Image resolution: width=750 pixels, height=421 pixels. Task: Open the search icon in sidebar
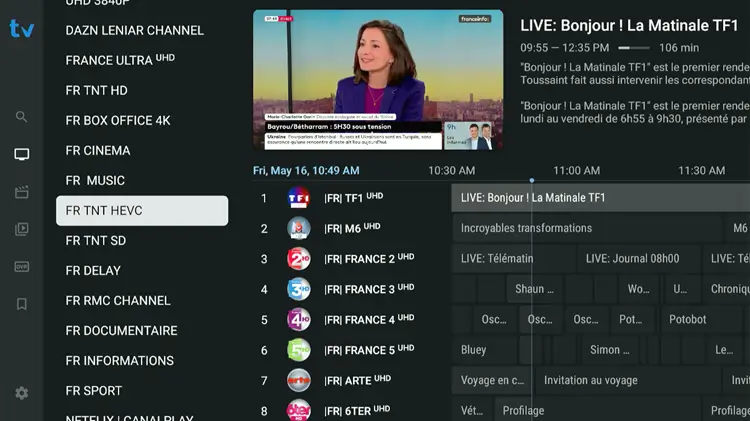[x=21, y=117]
